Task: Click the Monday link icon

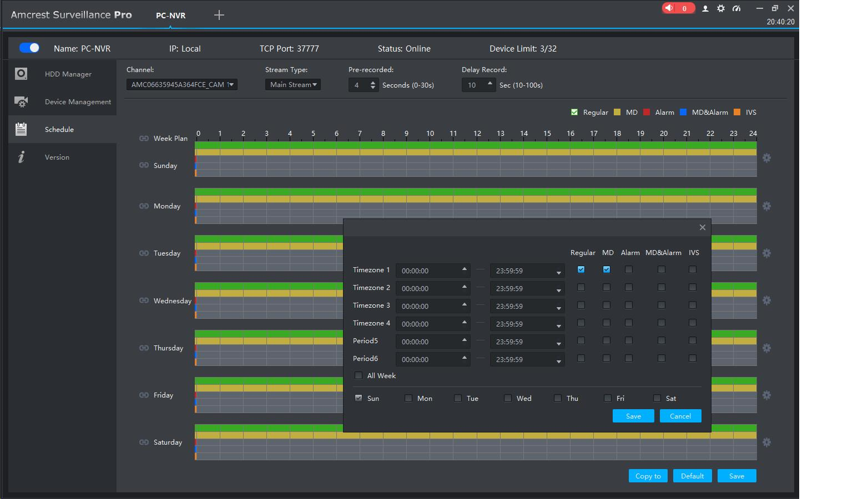Action: (x=144, y=206)
